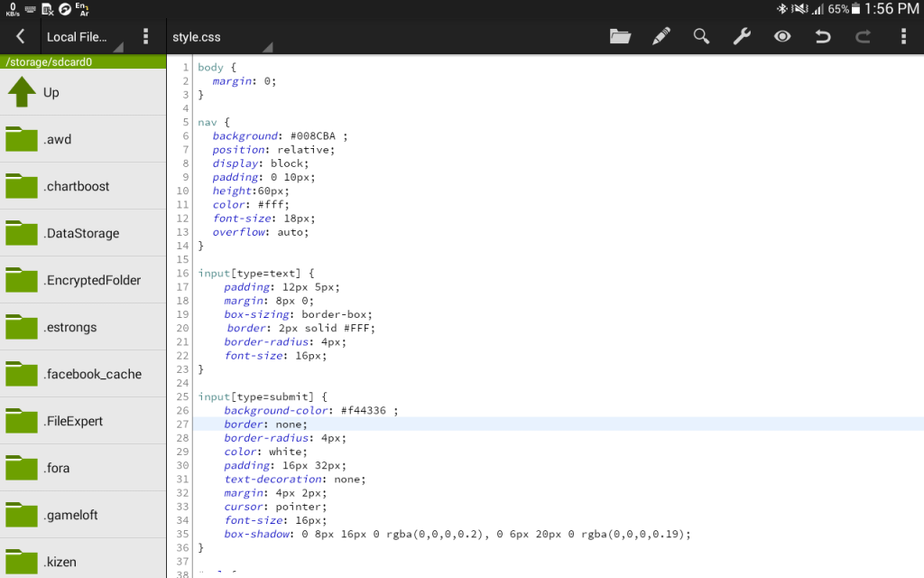Tap the 1:56 PM clock
The height and width of the screenshot is (578, 924).
(892, 8)
